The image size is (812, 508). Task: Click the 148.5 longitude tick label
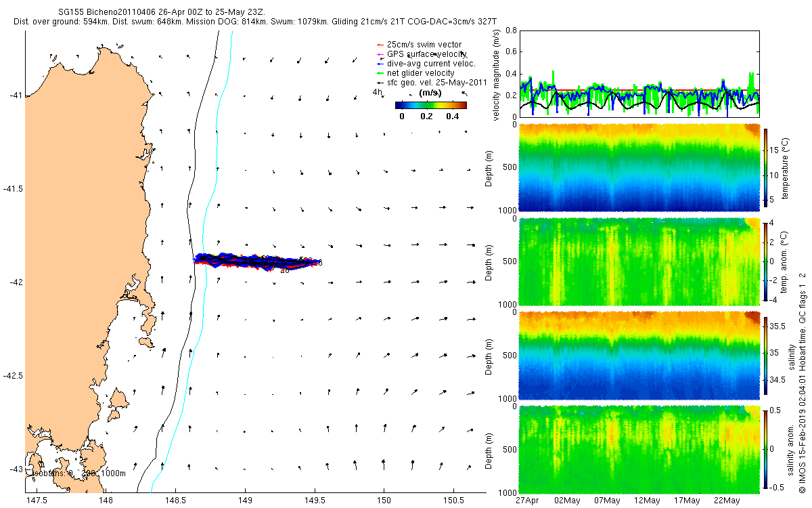click(x=175, y=501)
